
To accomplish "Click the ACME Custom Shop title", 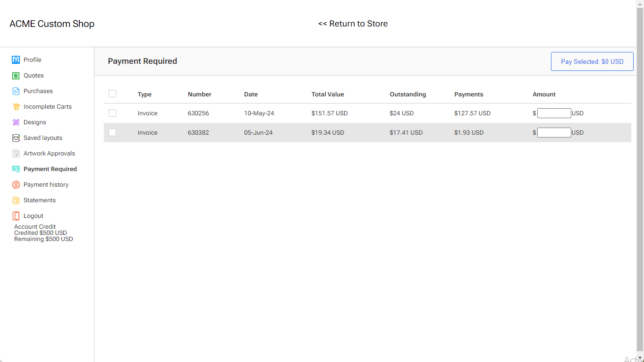I will [x=52, y=24].
